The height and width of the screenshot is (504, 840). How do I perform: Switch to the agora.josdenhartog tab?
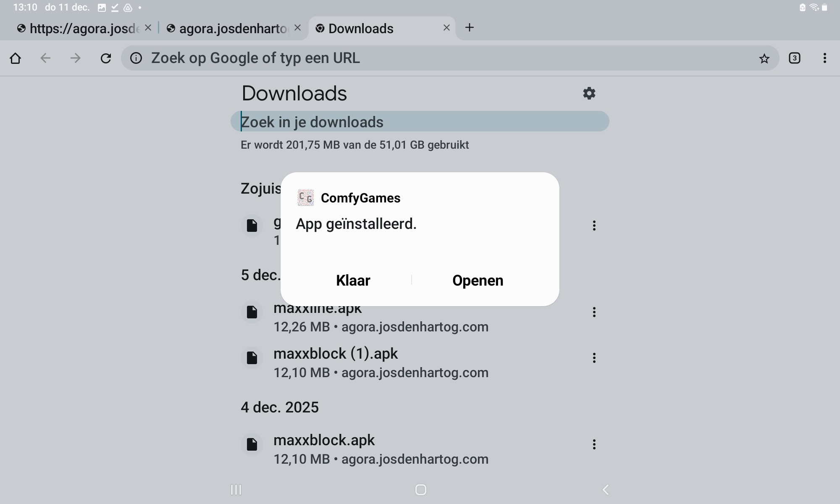click(229, 29)
